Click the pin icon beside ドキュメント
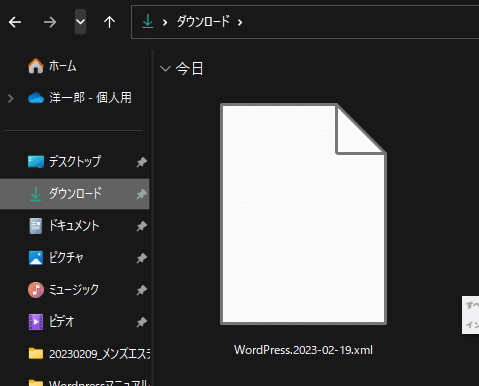The width and height of the screenshot is (479, 386). (x=141, y=226)
